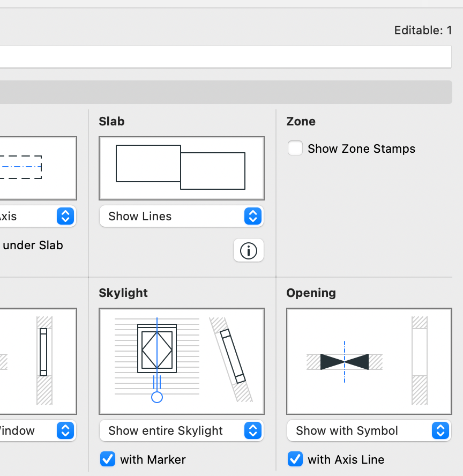Open the Window dropdown at bottom left
The height and width of the screenshot is (476, 463).
click(x=38, y=430)
